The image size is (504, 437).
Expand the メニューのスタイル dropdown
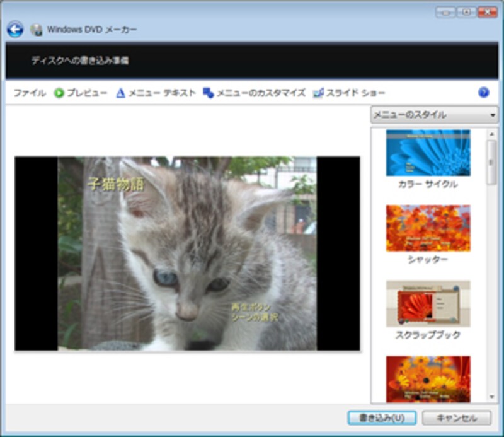tap(433, 115)
